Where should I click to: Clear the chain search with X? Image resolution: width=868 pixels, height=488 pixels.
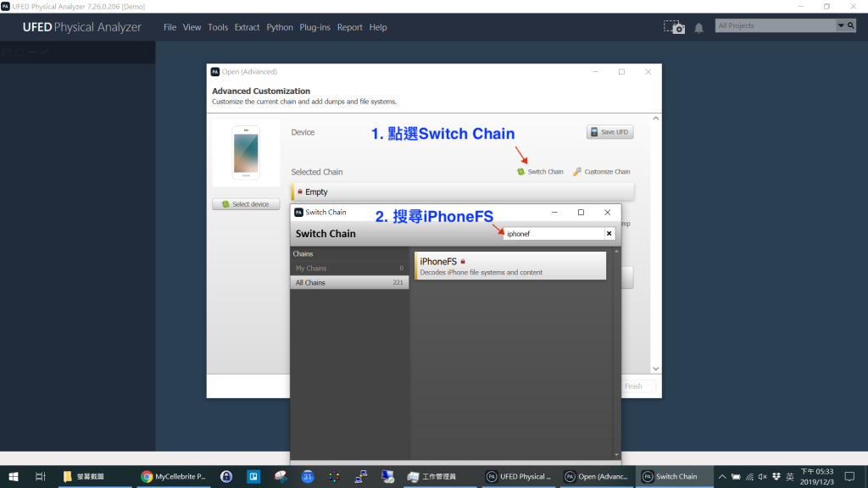609,234
